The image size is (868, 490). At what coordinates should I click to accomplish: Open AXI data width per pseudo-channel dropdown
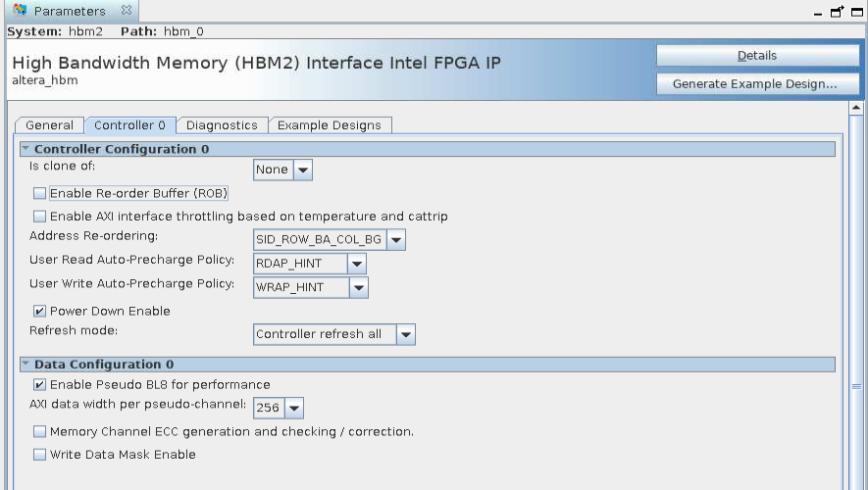coord(294,408)
